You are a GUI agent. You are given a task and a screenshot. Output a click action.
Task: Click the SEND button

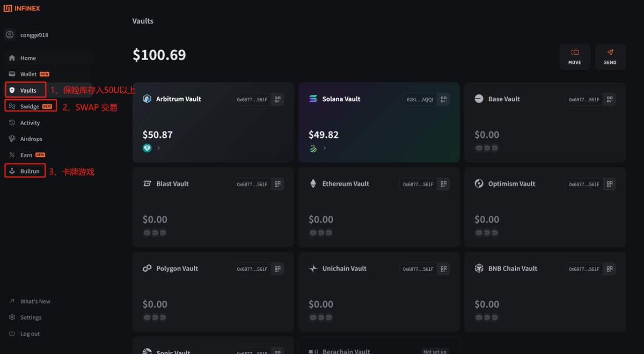coord(610,57)
